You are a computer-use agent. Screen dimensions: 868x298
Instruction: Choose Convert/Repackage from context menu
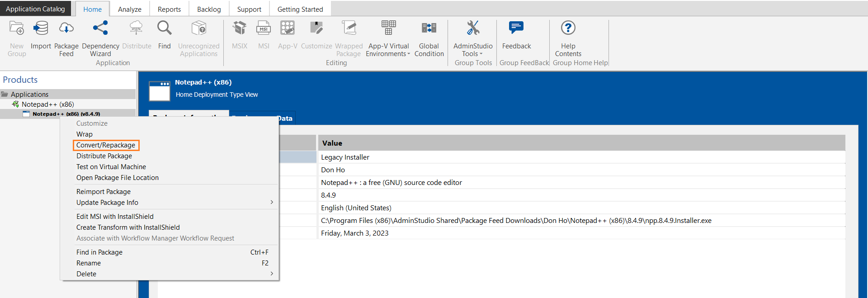pyautogui.click(x=106, y=145)
